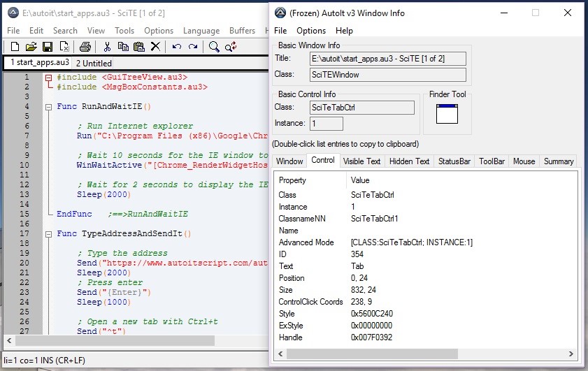Click the Title field in Basic Window Info
Viewport: 588px width, 371px height.
(388, 59)
